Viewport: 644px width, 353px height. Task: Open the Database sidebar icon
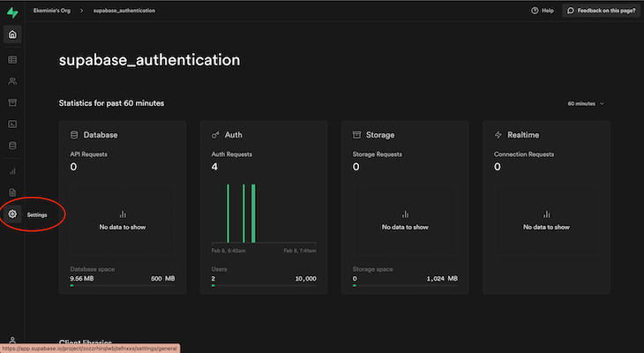pos(12,146)
